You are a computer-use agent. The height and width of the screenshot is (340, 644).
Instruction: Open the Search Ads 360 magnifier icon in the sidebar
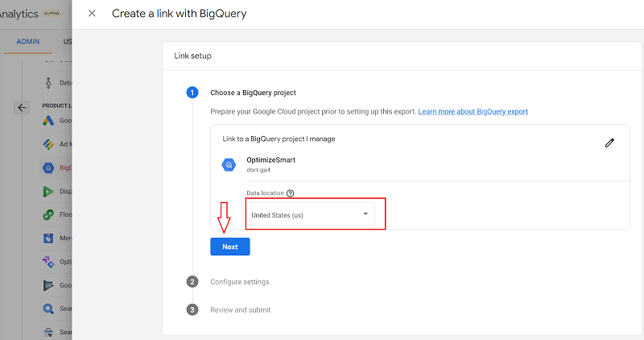[48, 309]
